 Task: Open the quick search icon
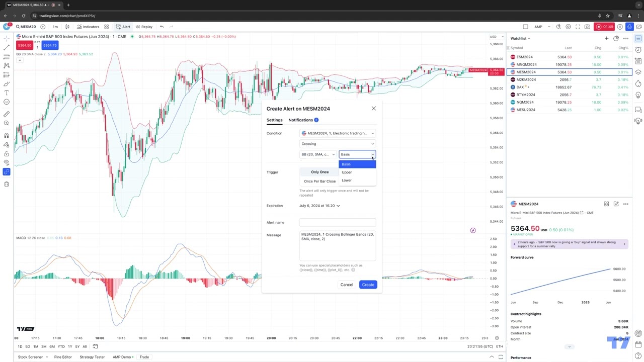[558, 27]
